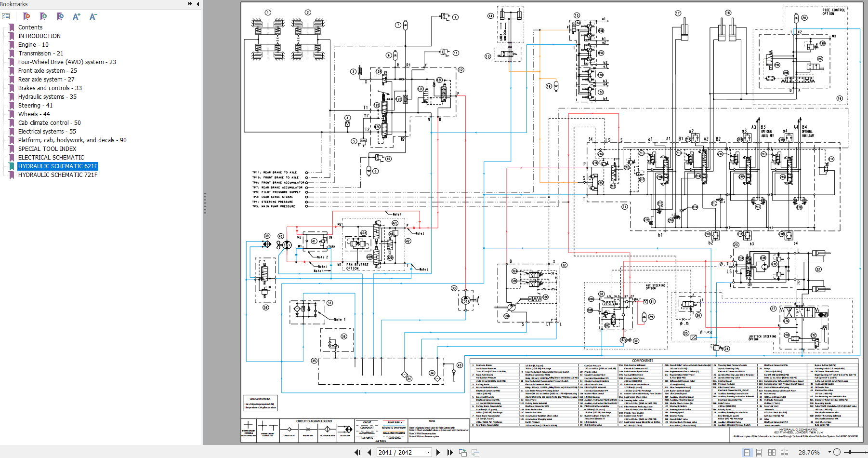This screenshot has height=458, width=868.
Task: Open the Cab climate control - 50 bookmark
Action: click(x=50, y=123)
